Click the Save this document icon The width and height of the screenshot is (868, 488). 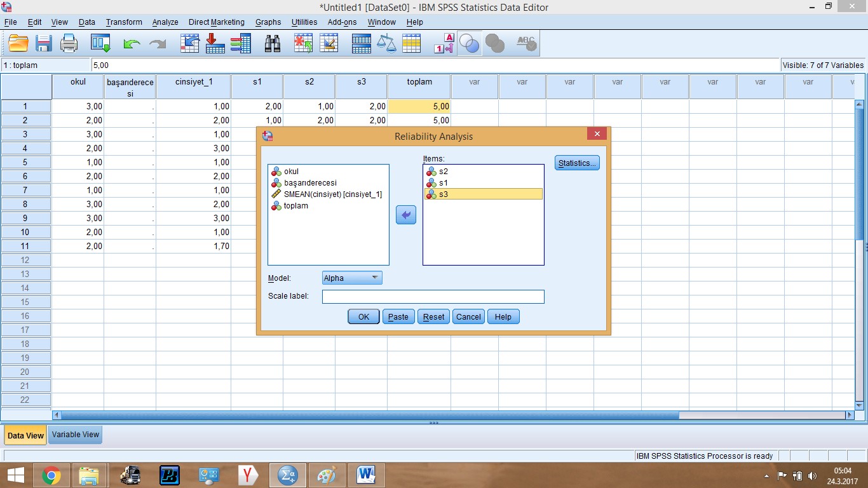coord(43,43)
